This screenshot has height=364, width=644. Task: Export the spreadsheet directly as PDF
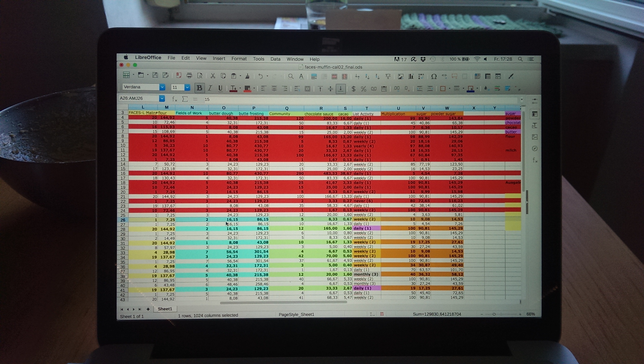[178, 75]
